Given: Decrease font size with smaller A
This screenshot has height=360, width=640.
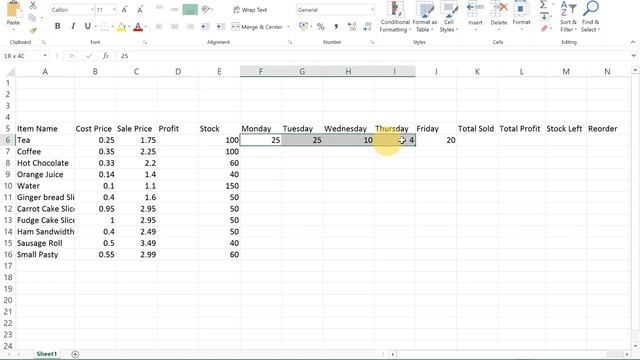Looking at the screenshot, I should (x=140, y=9).
